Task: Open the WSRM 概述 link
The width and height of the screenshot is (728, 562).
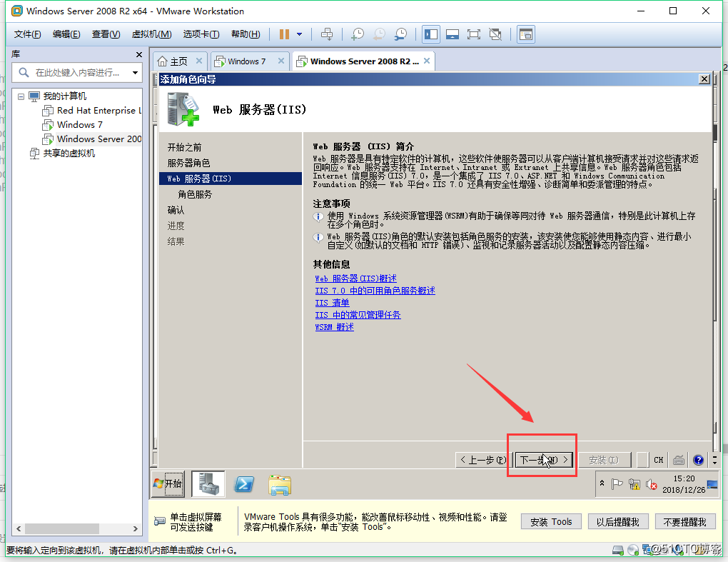Action: point(334,327)
